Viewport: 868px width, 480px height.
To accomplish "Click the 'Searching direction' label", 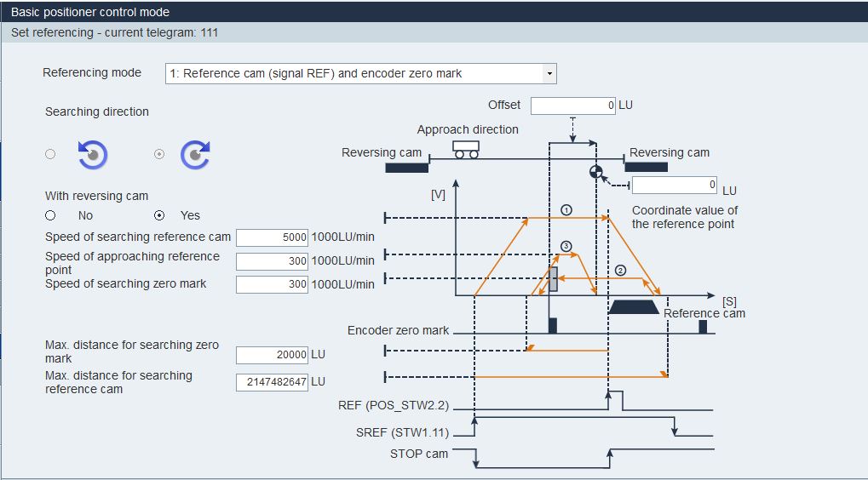I will 97,111.
